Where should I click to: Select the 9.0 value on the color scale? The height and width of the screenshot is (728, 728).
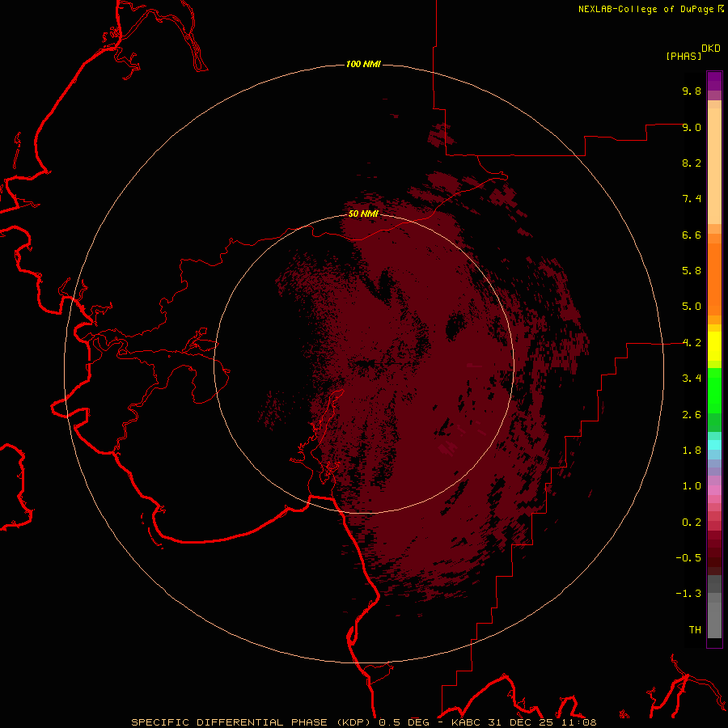pyautogui.click(x=692, y=127)
